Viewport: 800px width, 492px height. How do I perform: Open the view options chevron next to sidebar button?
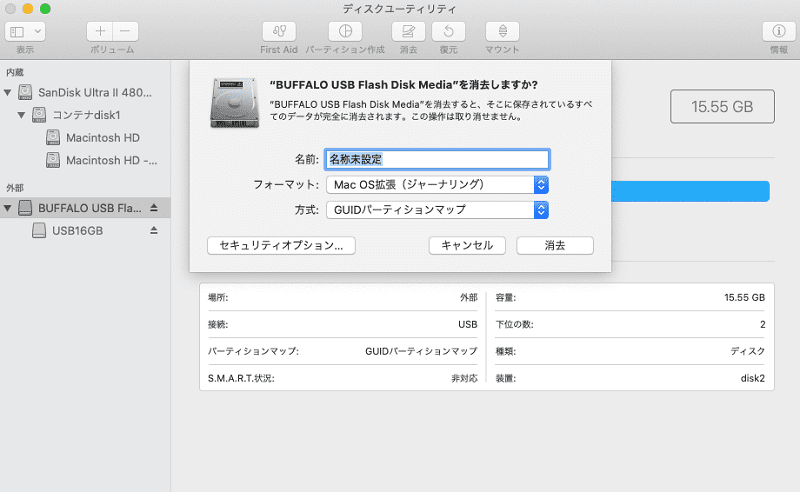click(38, 32)
